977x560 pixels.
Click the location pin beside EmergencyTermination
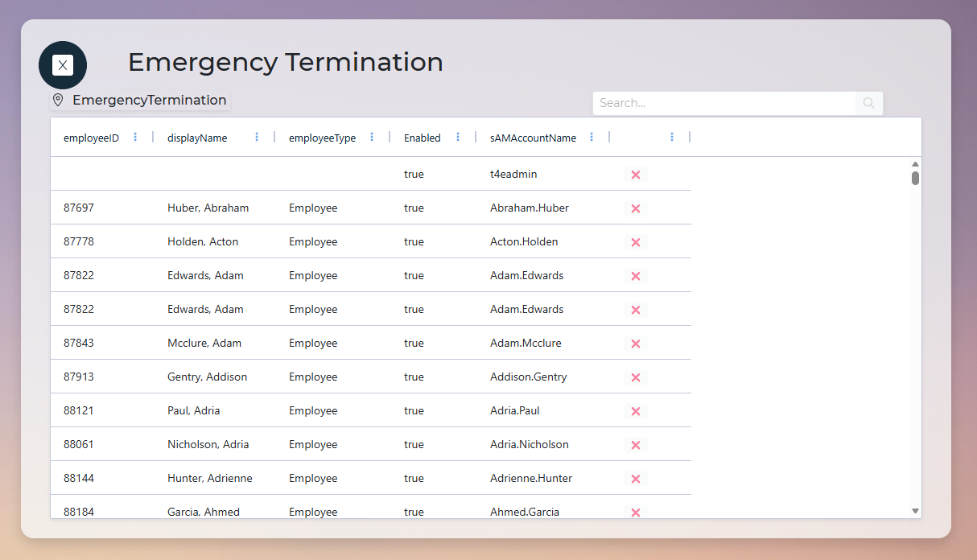click(x=56, y=100)
